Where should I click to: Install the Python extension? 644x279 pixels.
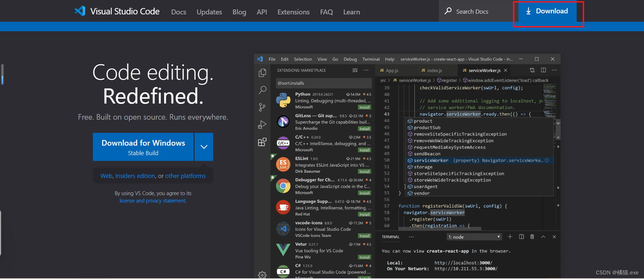[365, 107]
